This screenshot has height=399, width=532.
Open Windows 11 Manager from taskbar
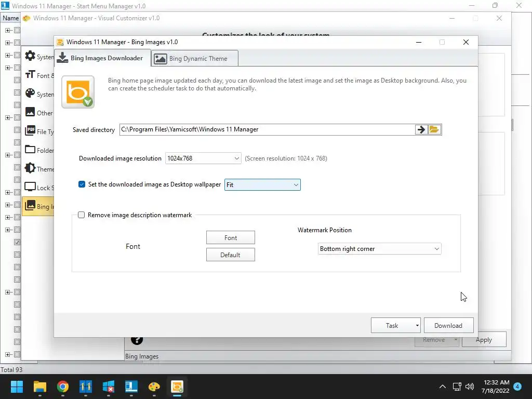pos(86,387)
